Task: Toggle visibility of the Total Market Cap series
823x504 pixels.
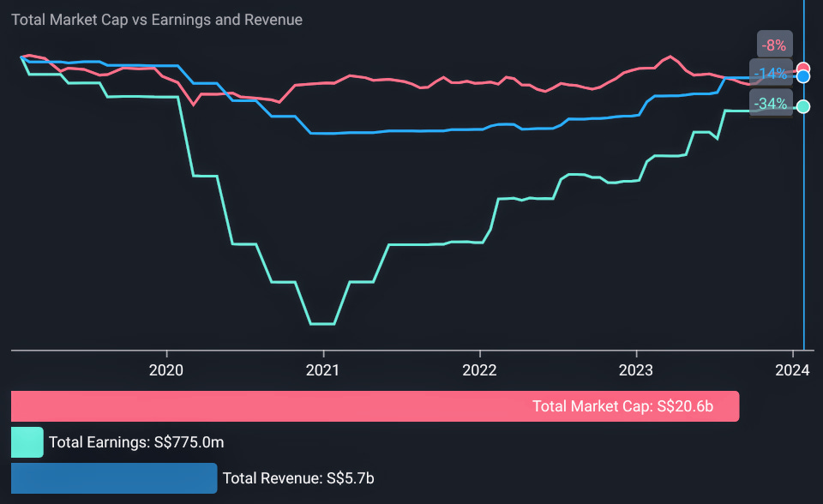Action: (375, 405)
